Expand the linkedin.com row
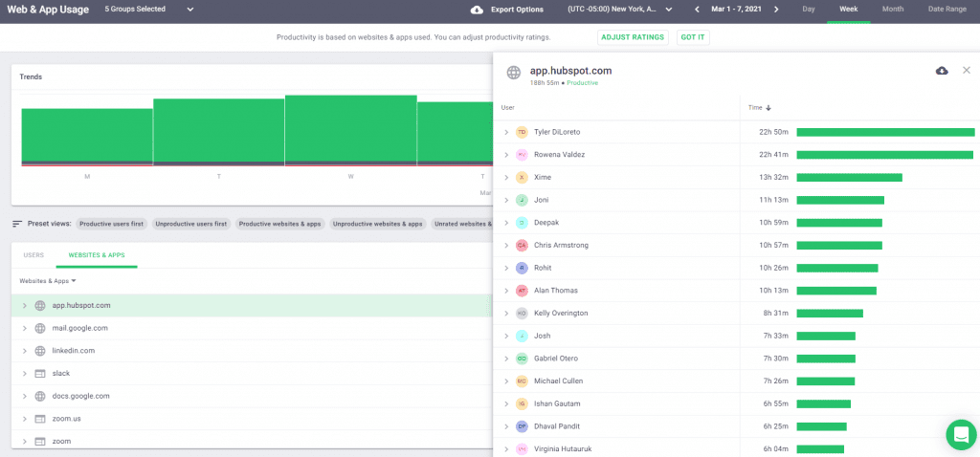Image resolution: width=980 pixels, height=457 pixels. 24,351
